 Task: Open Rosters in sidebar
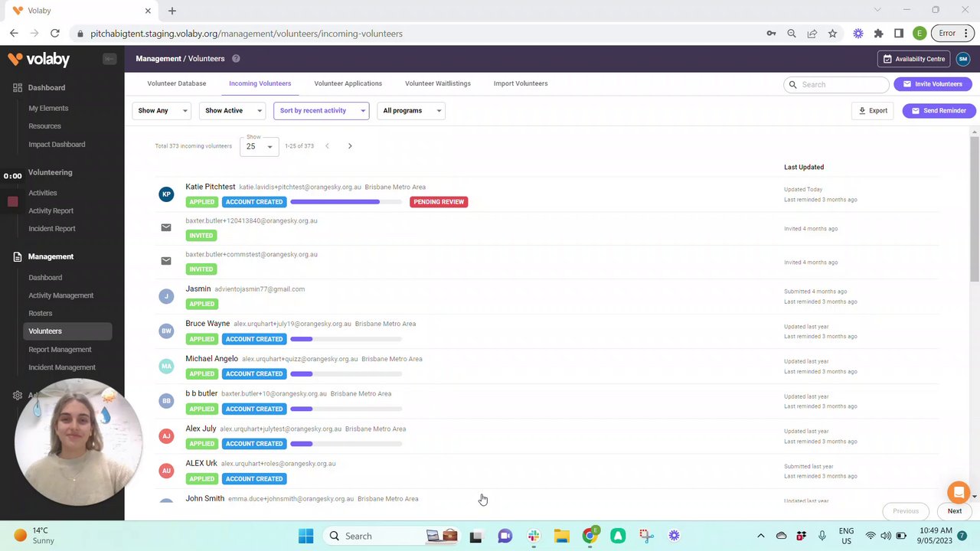pyautogui.click(x=41, y=313)
